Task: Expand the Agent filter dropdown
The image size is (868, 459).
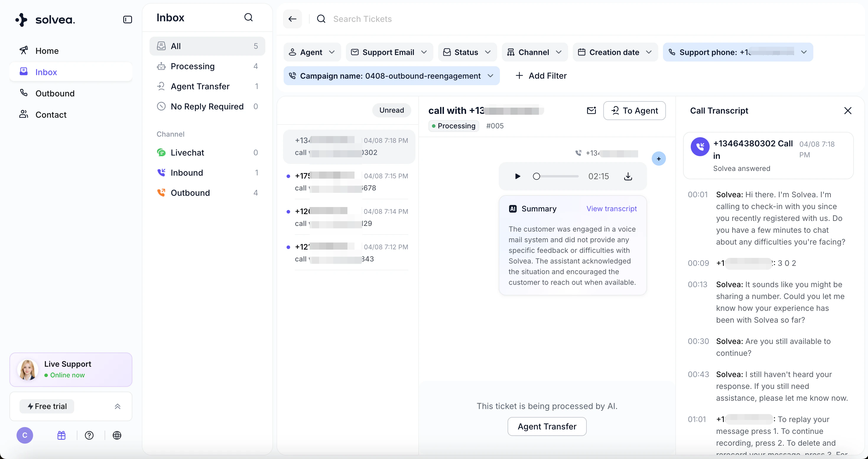Action: [312, 52]
